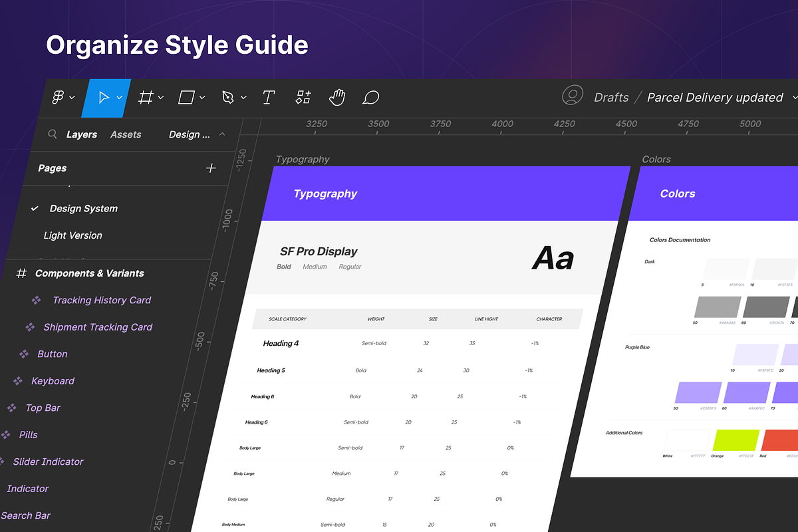The height and width of the screenshot is (532, 798).
Task: Collapse the pages list chevron
Action: click(222, 134)
